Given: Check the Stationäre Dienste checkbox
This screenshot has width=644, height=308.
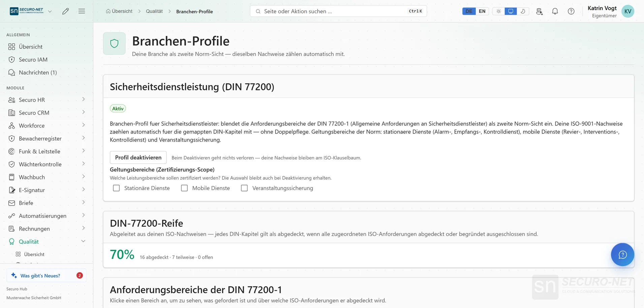Looking at the screenshot, I should [116, 188].
